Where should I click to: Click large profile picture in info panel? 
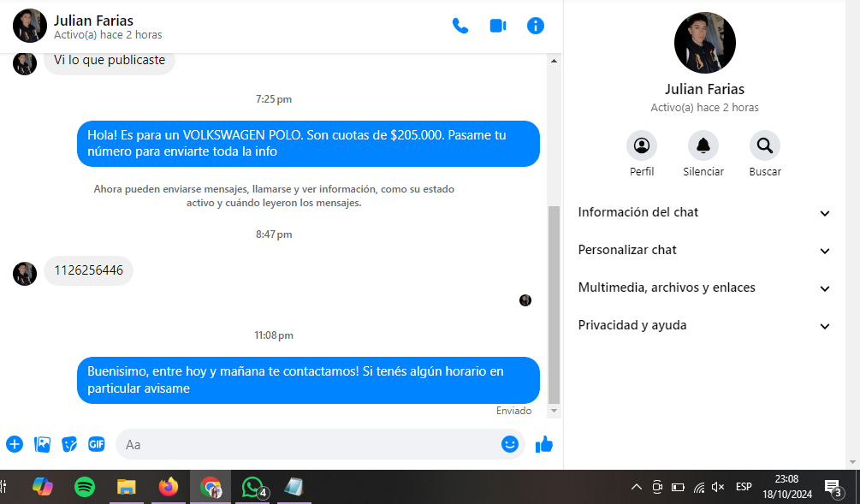[704, 43]
